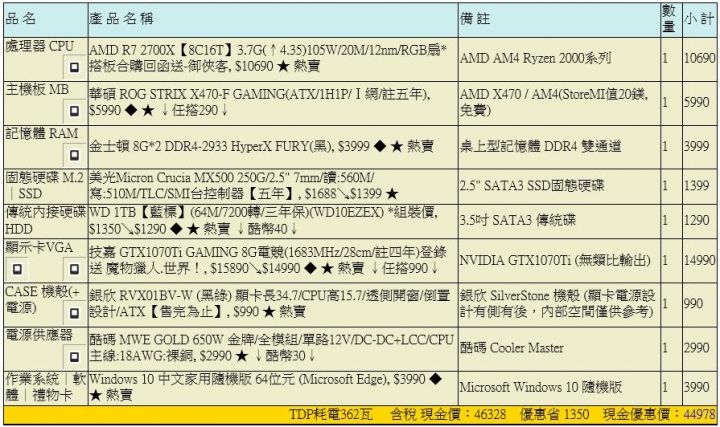Image resolution: width=720 pixels, height=427 pixels.
Task: Click the power supply subtotal 2990
Action: point(697,348)
